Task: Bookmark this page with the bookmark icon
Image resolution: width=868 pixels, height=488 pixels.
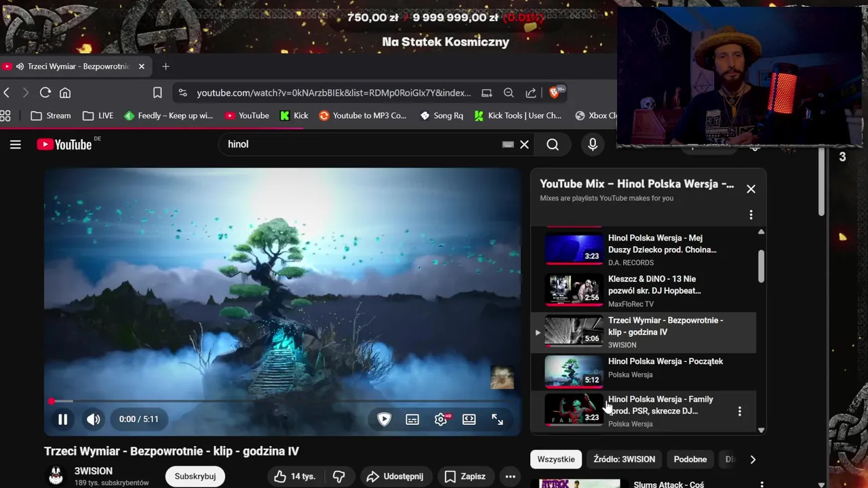Action: pyautogui.click(x=157, y=93)
